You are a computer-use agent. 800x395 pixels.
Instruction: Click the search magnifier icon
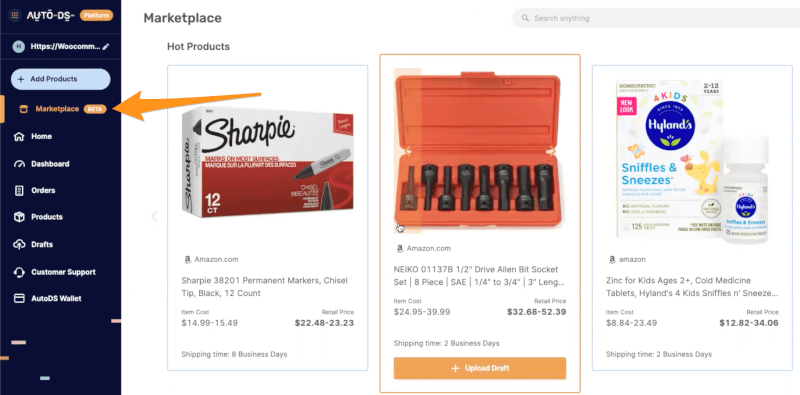pyautogui.click(x=525, y=18)
